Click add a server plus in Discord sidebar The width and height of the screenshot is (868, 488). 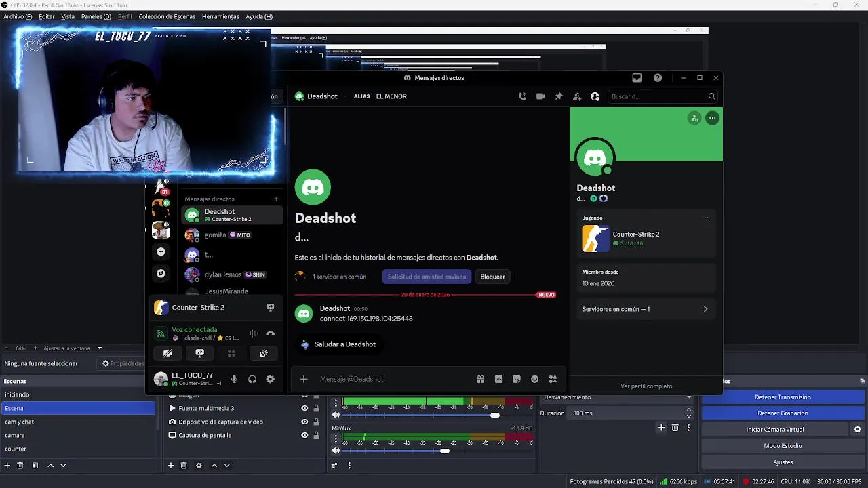pos(161,251)
